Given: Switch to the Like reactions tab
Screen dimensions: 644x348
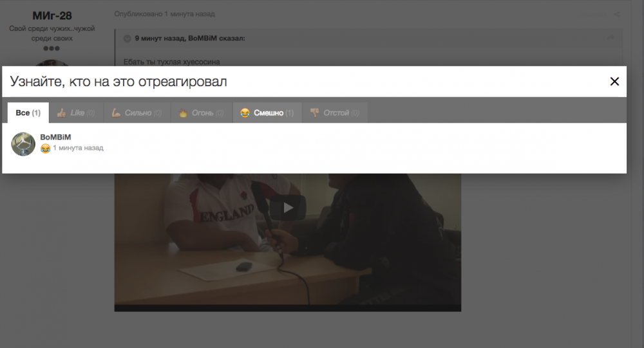Looking at the screenshot, I should click(x=76, y=113).
